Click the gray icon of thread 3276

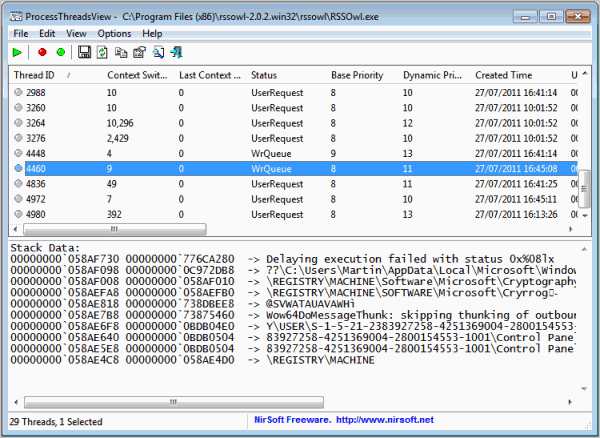(x=18, y=138)
